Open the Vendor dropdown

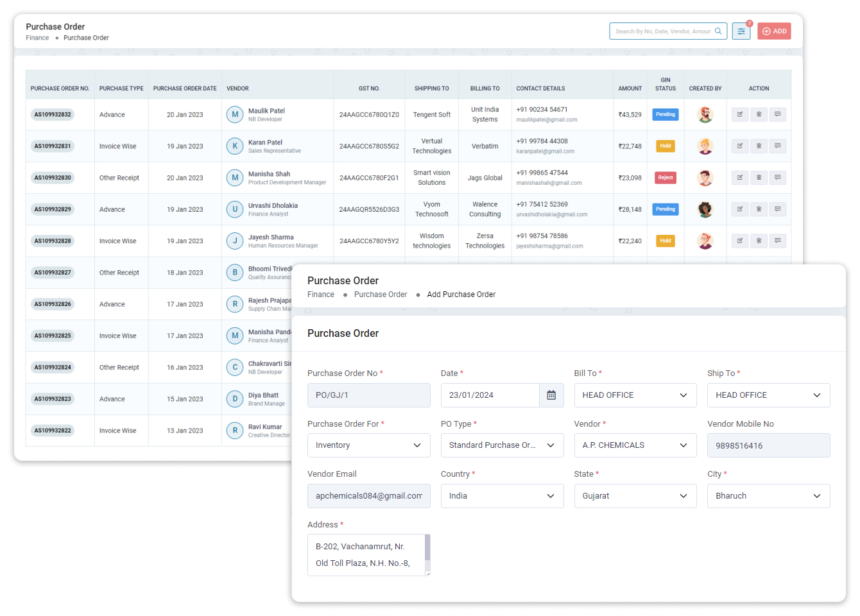point(635,445)
